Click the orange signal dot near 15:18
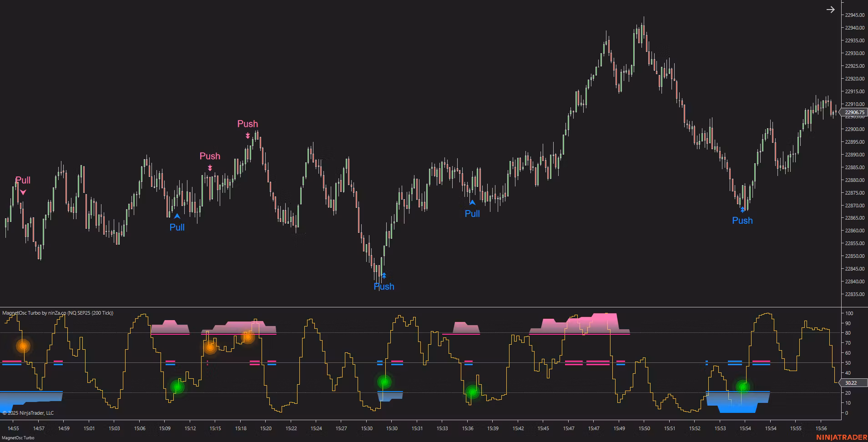868x442 pixels. pyautogui.click(x=247, y=337)
